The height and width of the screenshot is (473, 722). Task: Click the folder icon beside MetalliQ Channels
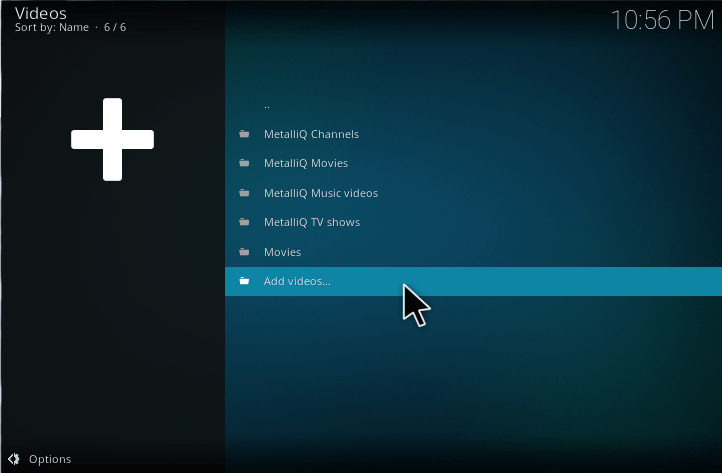(x=244, y=134)
